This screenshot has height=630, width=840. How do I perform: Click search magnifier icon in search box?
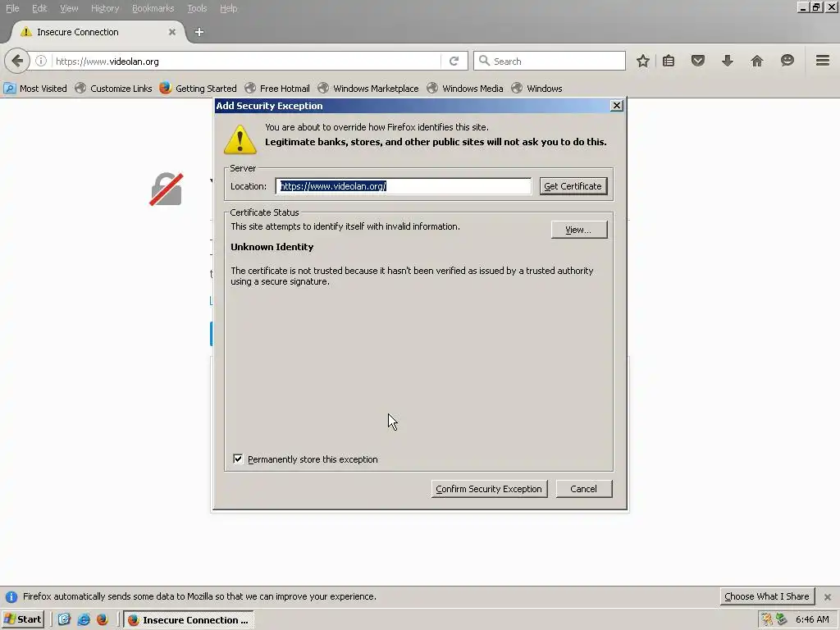pyautogui.click(x=484, y=61)
